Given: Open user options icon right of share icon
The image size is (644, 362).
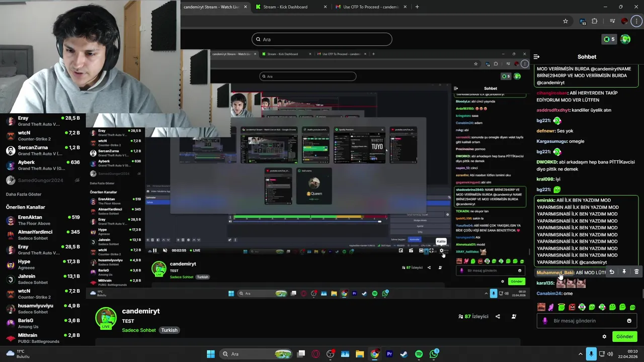Looking at the screenshot, I should click(x=514, y=316).
